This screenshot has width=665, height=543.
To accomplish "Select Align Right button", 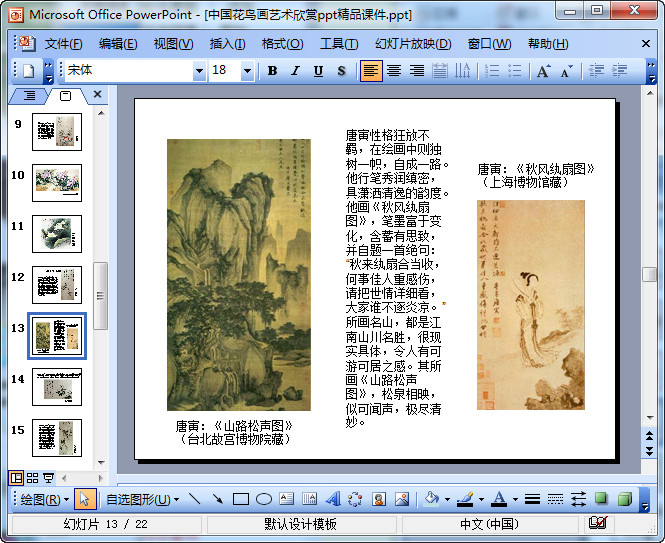I will tap(417, 71).
